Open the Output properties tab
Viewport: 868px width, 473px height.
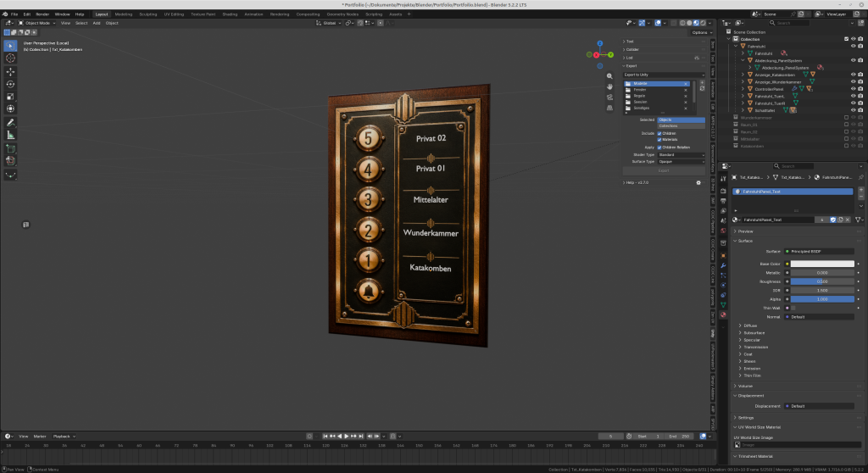[x=723, y=201]
